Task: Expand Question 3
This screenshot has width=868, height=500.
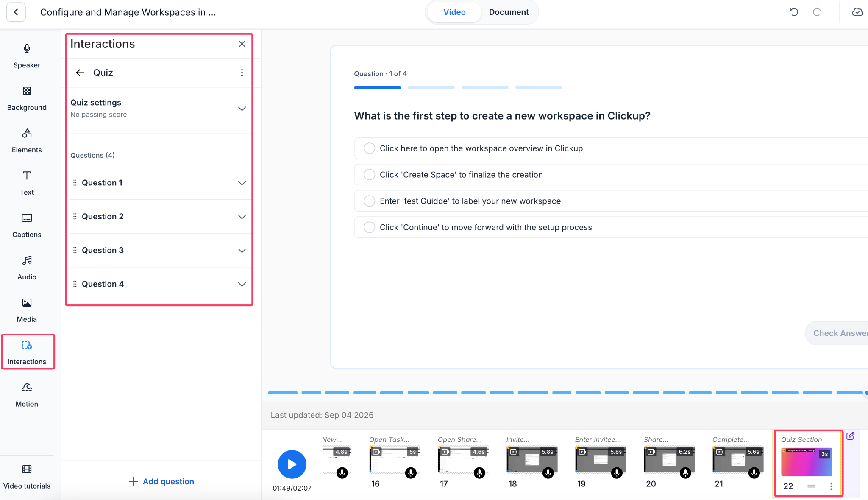Action: pyautogui.click(x=242, y=251)
